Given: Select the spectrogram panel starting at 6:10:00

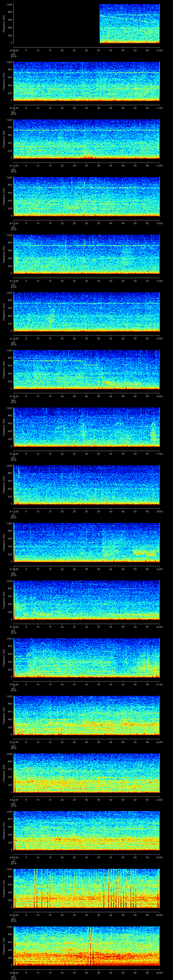Looking at the screenshot, I should coord(87,81).
